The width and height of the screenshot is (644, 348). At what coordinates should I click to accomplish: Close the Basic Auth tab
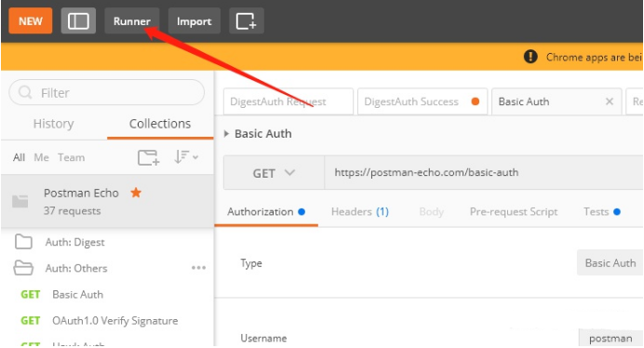click(610, 101)
